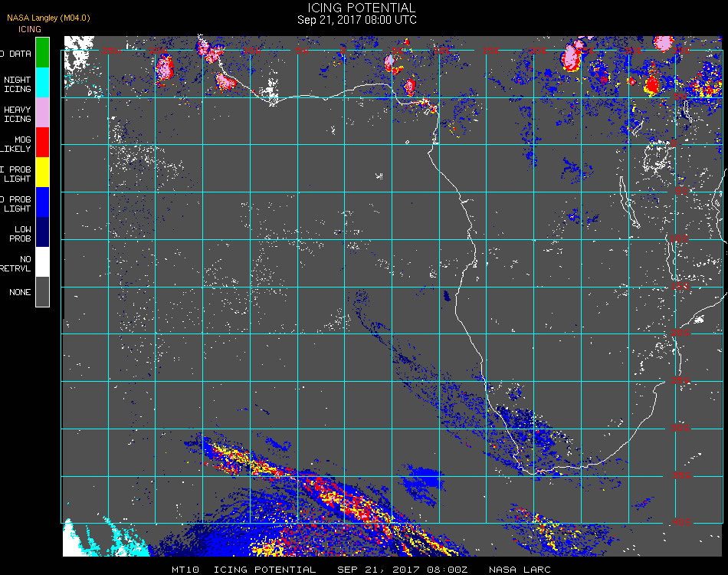Click the 'NASA Langley (M04.0)' label
The image size is (728, 575).
coord(48,18)
